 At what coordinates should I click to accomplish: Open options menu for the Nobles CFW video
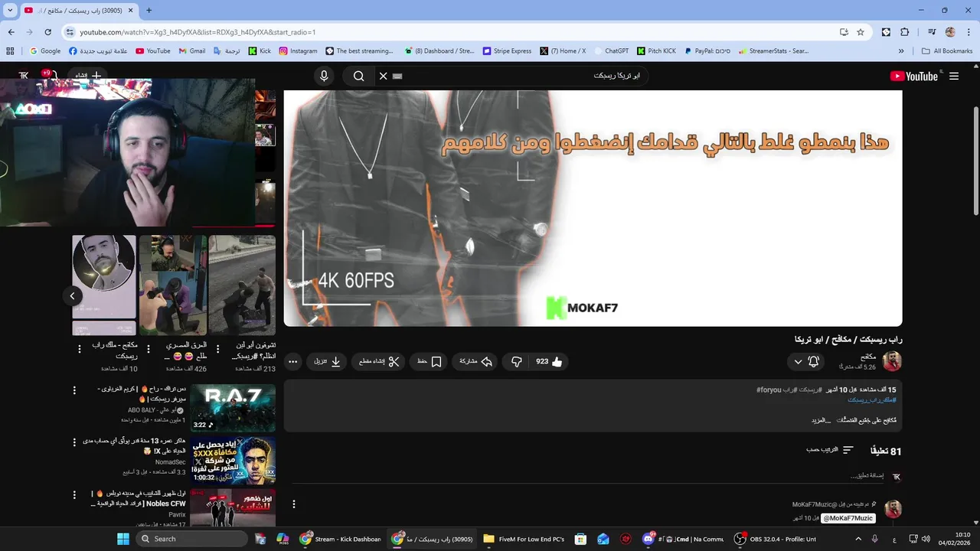74,494
